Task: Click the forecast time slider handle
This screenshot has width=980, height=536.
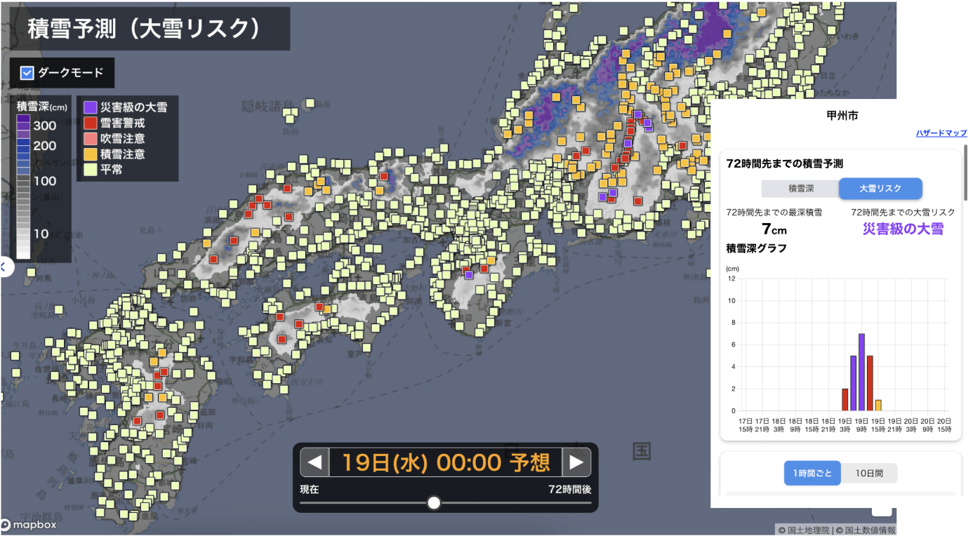Action: click(434, 503)
